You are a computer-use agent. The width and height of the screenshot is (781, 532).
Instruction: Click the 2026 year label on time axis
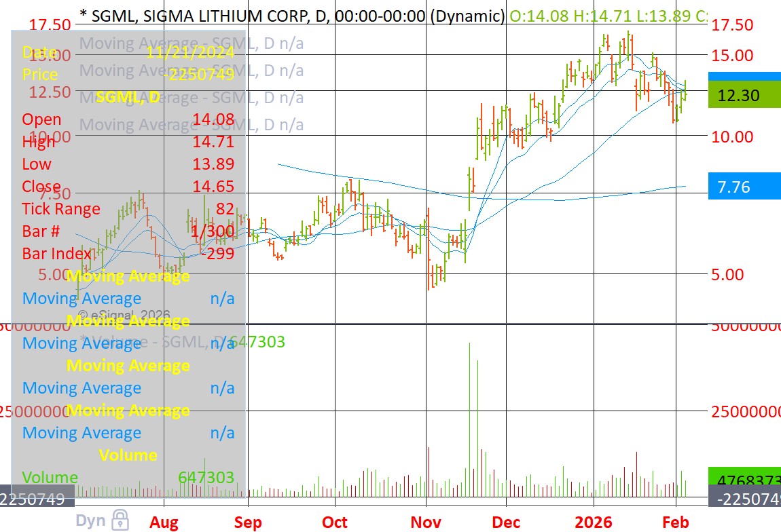594,522
